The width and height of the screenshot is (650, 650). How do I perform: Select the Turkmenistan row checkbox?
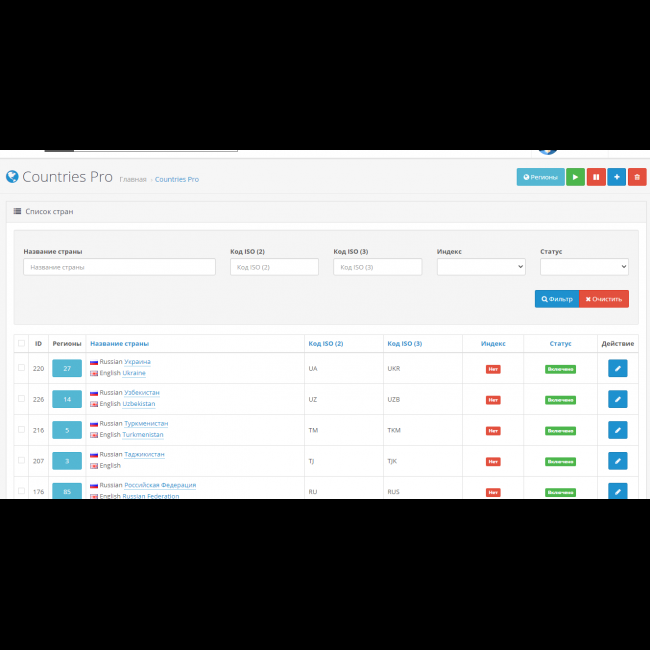[22, 430]
